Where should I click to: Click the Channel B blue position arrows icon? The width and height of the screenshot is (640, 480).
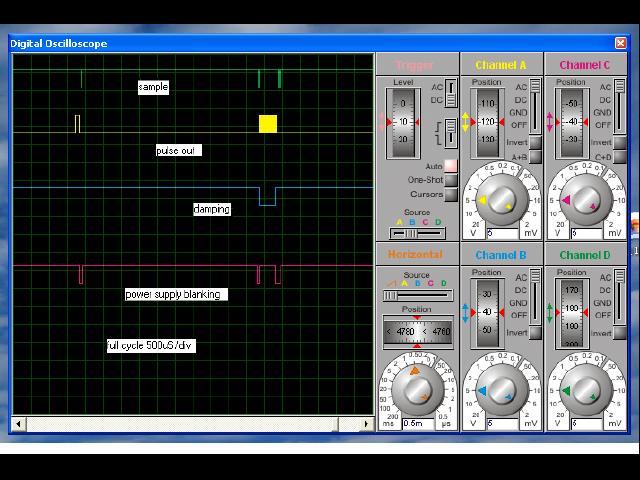pos(465,313)
